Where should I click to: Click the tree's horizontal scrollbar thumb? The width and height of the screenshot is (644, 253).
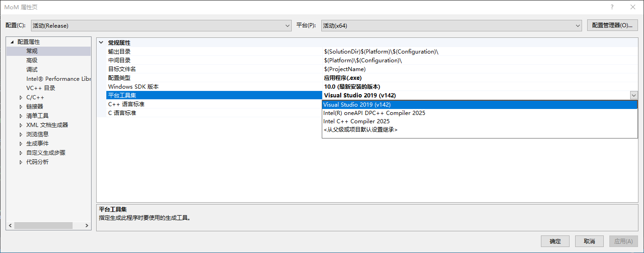pyautogui.click(x=43, y=226)
